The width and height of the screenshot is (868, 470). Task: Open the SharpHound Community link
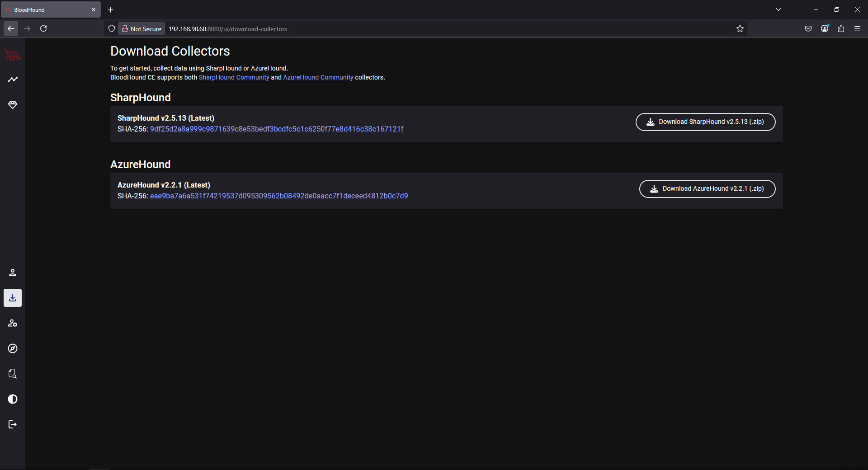234,77
